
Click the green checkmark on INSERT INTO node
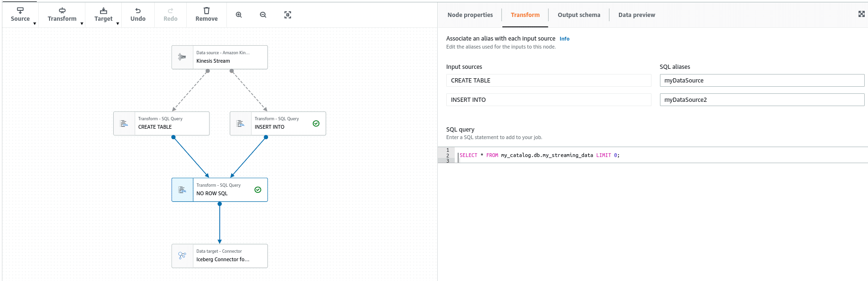point(316,124)
